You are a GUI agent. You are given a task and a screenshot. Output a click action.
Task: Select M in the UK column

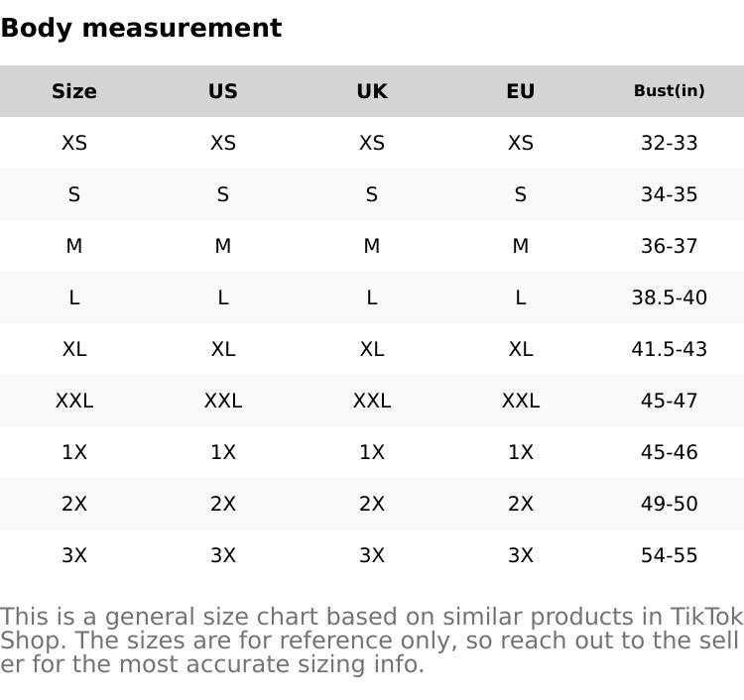pos(372,246)
